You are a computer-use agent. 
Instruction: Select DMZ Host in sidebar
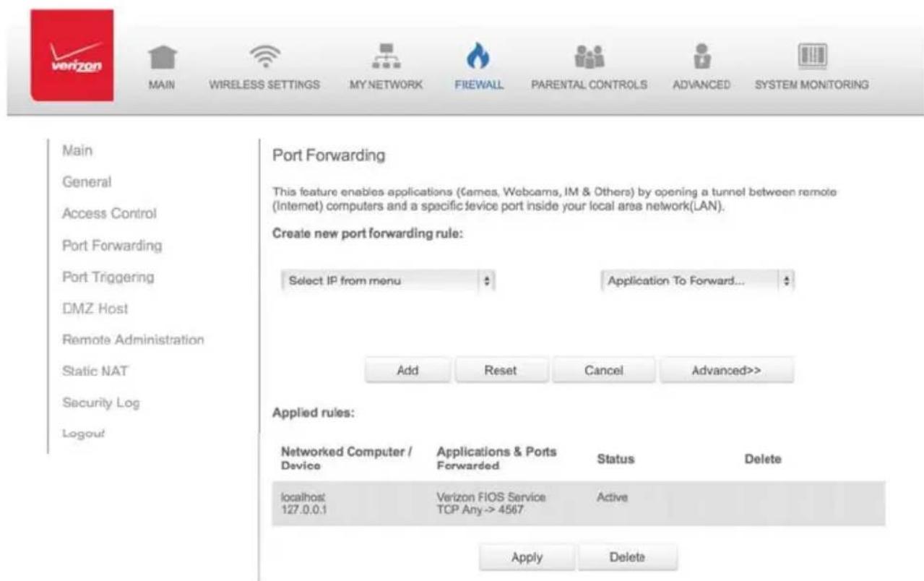click(95, 309)
